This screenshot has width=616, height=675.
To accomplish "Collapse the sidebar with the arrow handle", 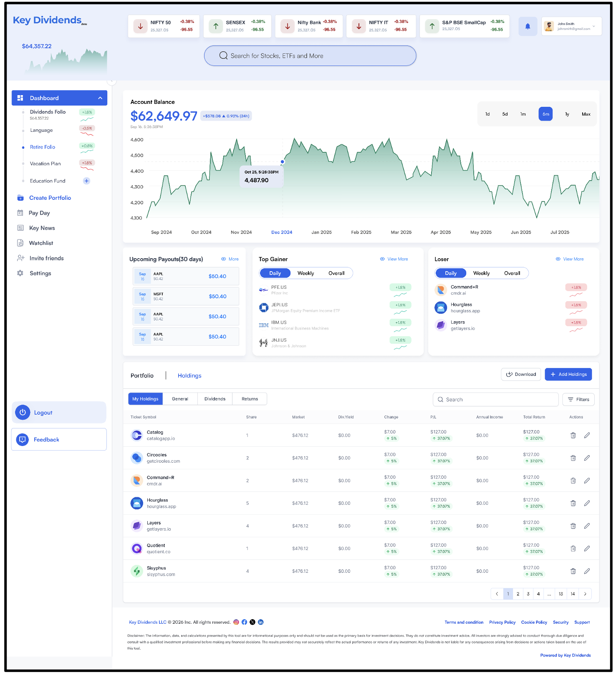I will pos(111,81).
